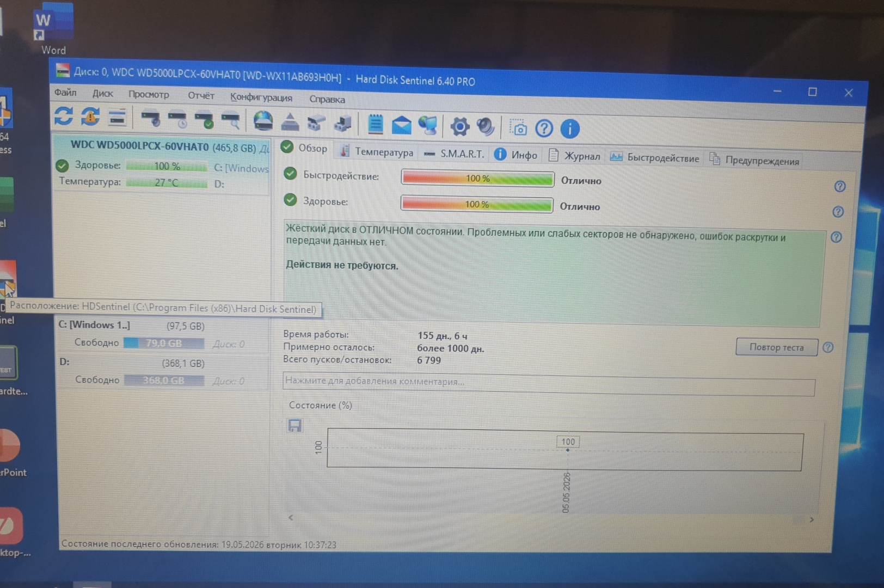This screenshot has width=884, height=588.
Task: Click the Повтор теста button
Action: pyautogui.click(x=776, y=347)
